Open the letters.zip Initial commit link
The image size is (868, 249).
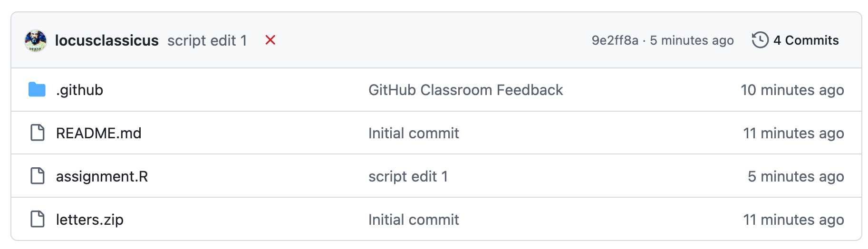414,220
